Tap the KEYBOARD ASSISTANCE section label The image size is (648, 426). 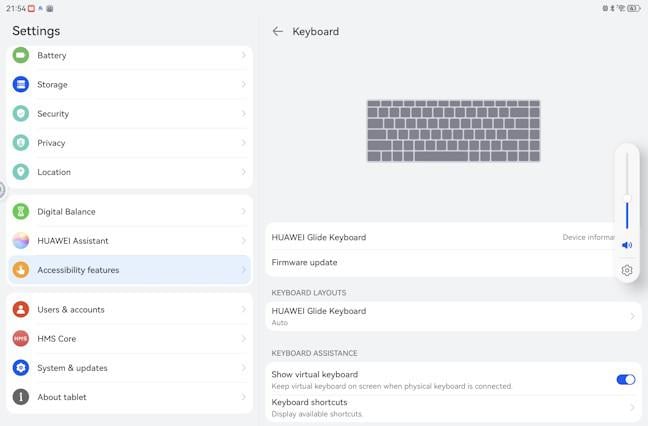coord(314,353)
